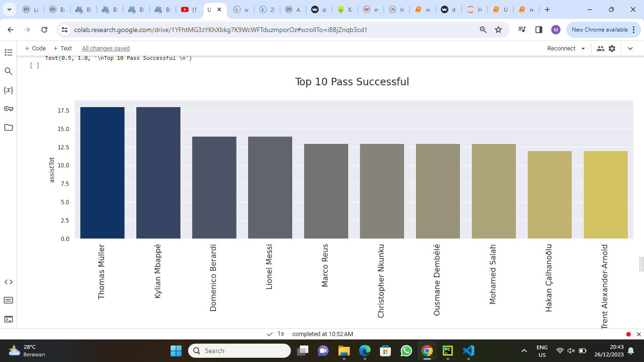
Task: Open Microsoft Edge from taskbar
Action: (364, 351)
